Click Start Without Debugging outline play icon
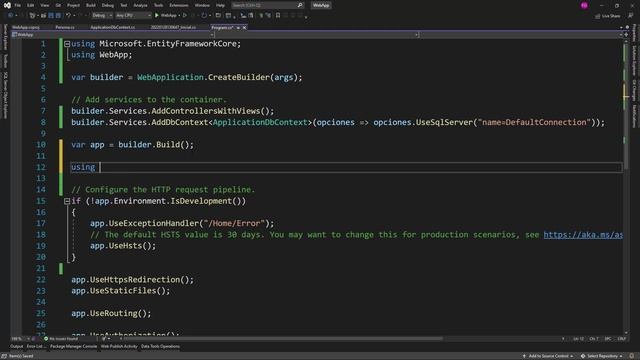This screenshot has width=640, height=360. (x=185, y=16)
